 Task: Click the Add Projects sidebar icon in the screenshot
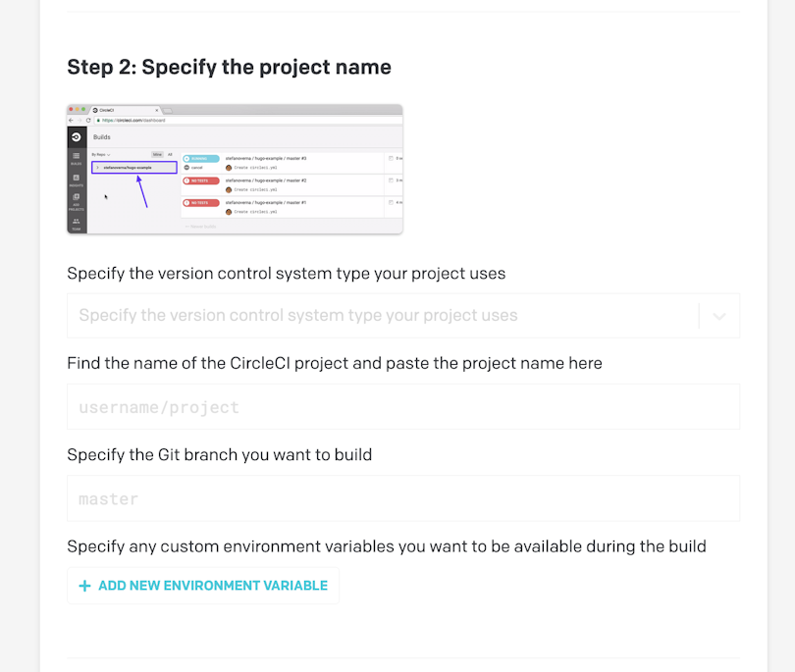76,202
